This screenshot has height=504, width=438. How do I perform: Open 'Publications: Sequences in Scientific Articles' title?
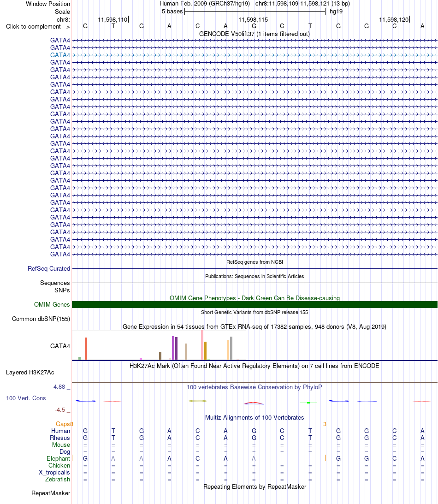pyautogui.click(x=255, y=276)
